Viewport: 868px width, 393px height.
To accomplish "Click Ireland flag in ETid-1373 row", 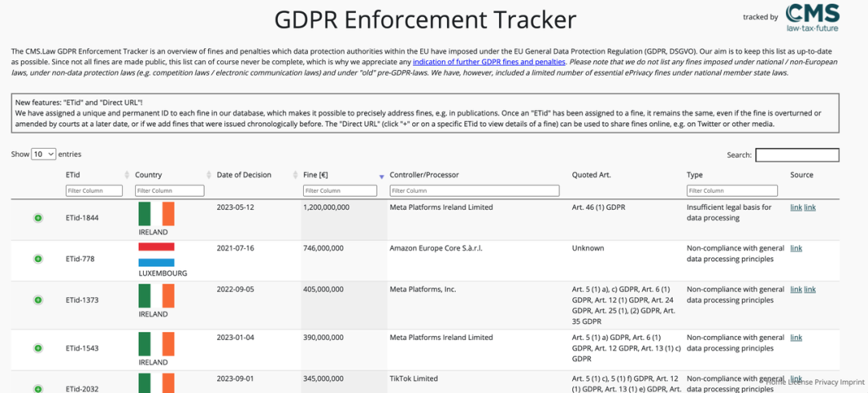I will [156, 296].
